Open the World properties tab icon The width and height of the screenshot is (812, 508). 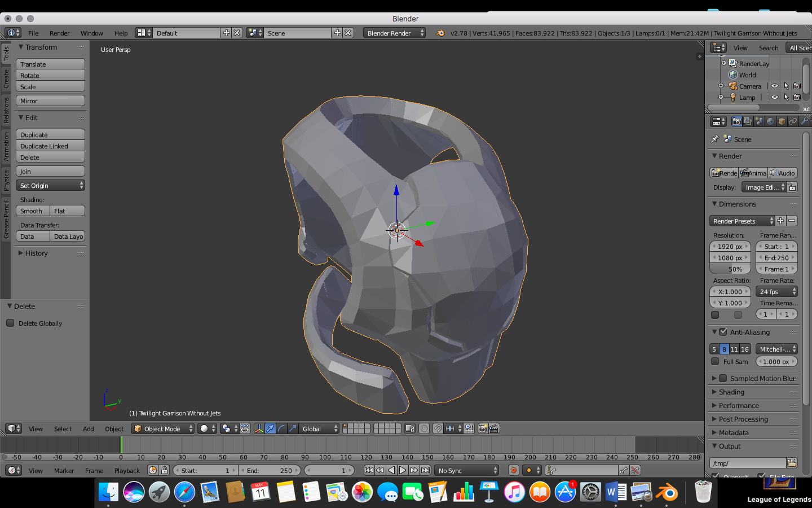coord(770,121)
